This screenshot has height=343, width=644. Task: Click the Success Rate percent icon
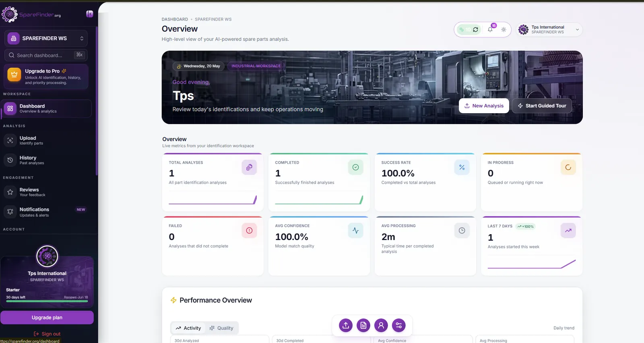[x=462, y=167]
